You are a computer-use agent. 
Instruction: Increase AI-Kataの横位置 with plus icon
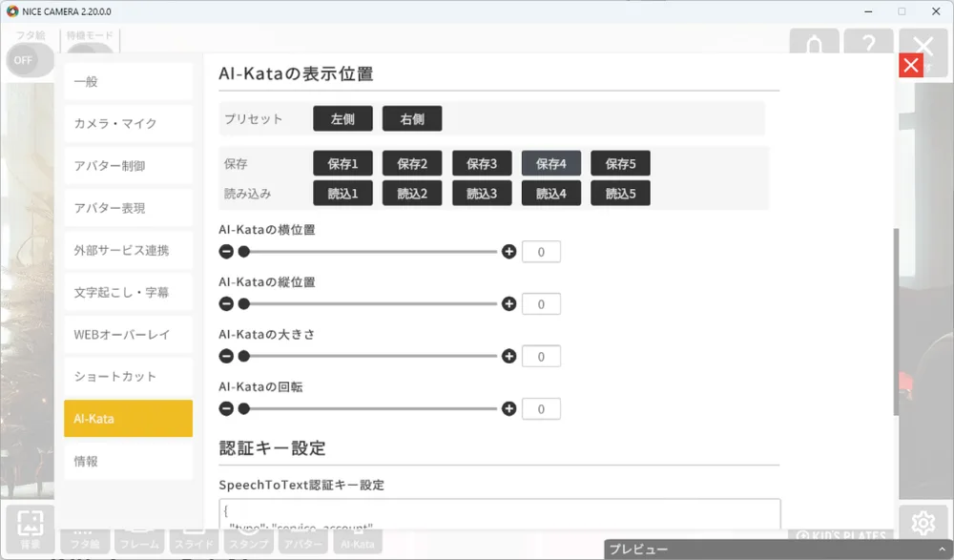(x=509, y=252)
